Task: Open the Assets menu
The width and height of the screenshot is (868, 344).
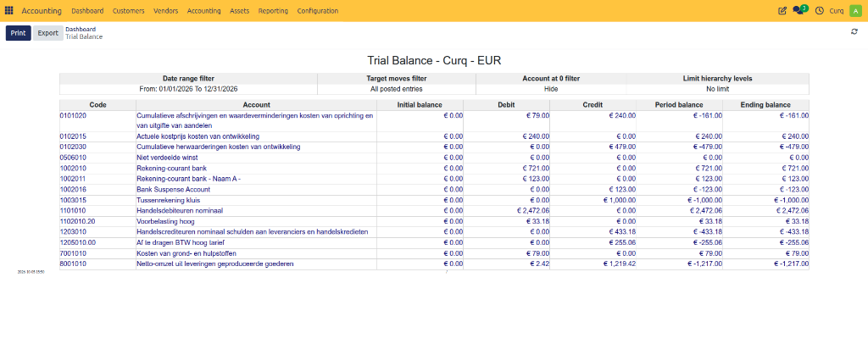Action: point(239,11)
